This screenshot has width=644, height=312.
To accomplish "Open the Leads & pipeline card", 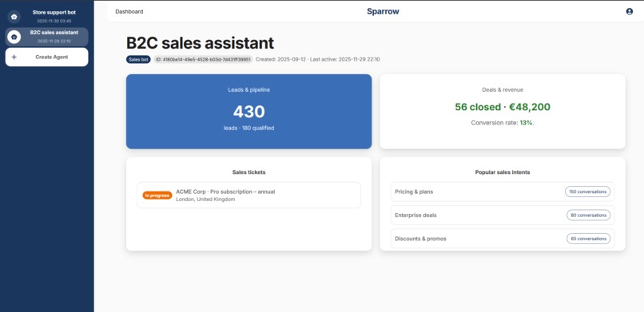I will [x=249, y=112].
